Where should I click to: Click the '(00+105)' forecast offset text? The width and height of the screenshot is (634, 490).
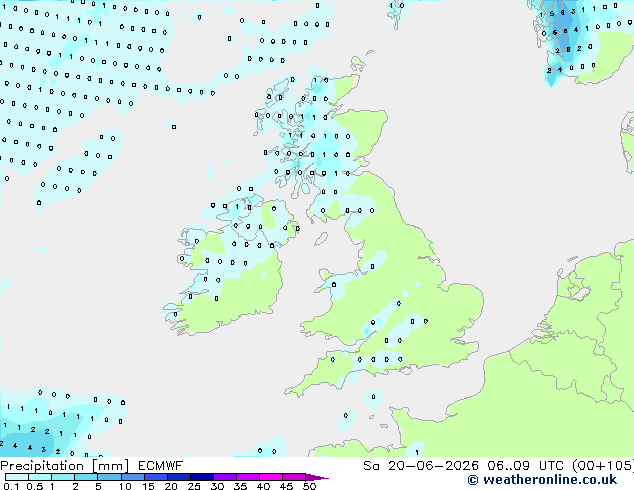coord(602,466)
